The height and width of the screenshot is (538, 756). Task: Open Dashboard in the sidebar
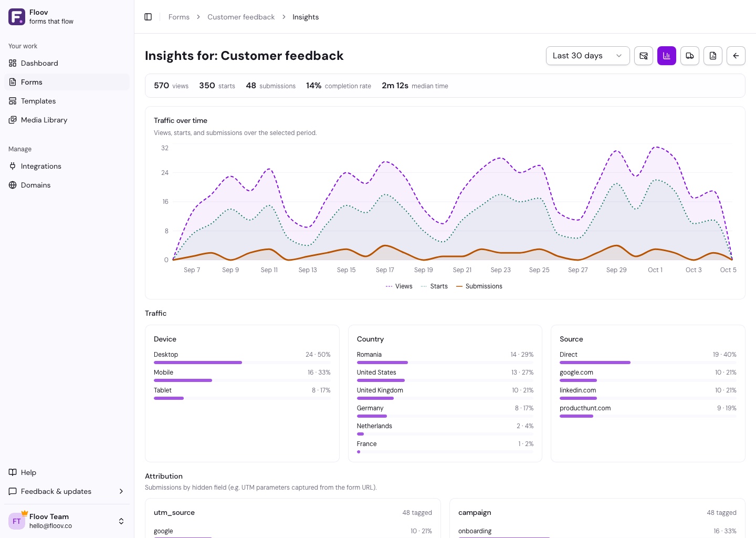(67, 63)
